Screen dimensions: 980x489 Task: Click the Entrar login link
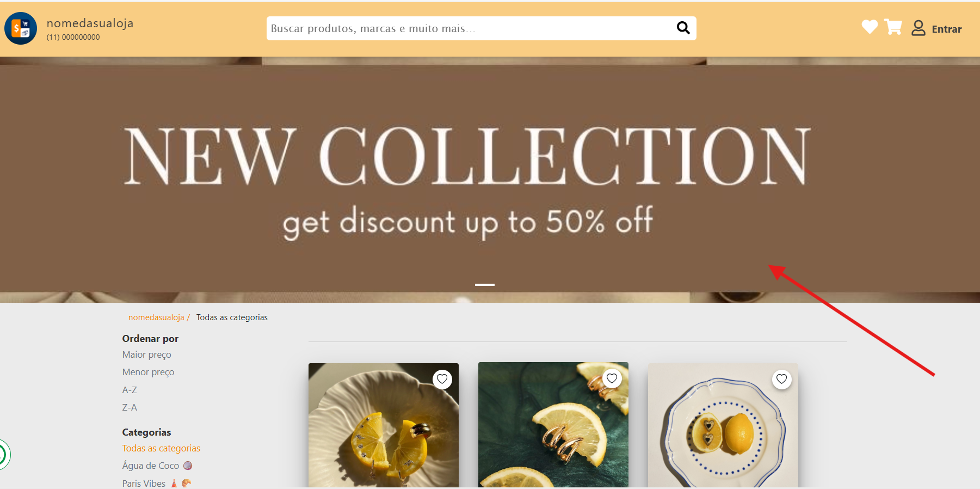coord(946,29)
